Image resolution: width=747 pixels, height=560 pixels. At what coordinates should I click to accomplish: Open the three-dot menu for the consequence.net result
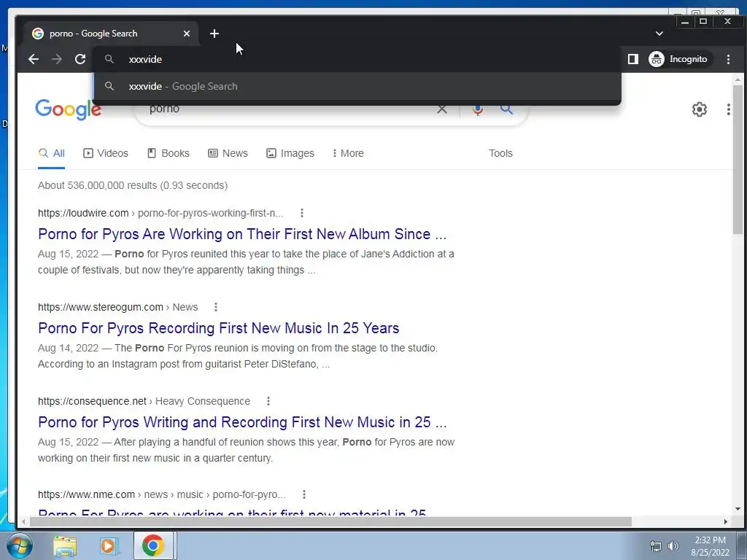click(268, 401)
